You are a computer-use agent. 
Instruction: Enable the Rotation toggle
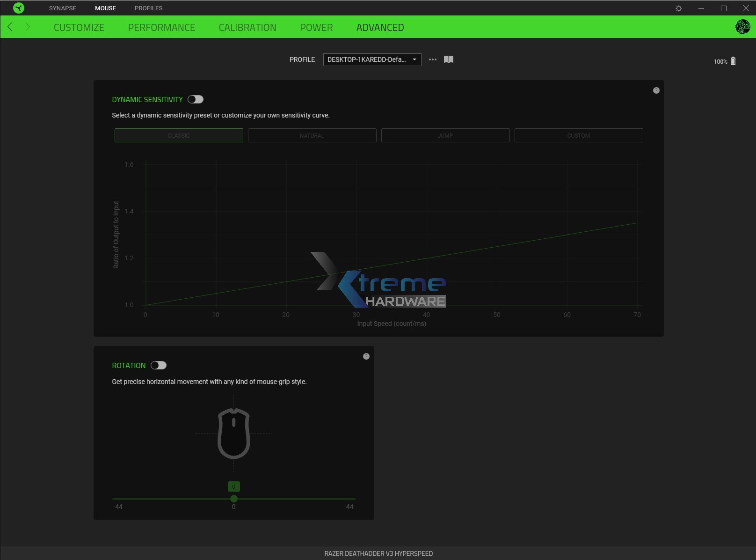[x=159, y=365]
